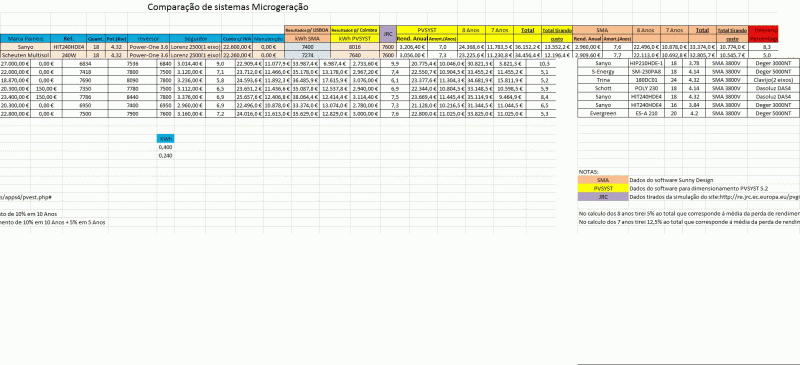Click the 'POLY 230' reference cell
The width and height of the screenshot is (800, 365).
(646, 88)
